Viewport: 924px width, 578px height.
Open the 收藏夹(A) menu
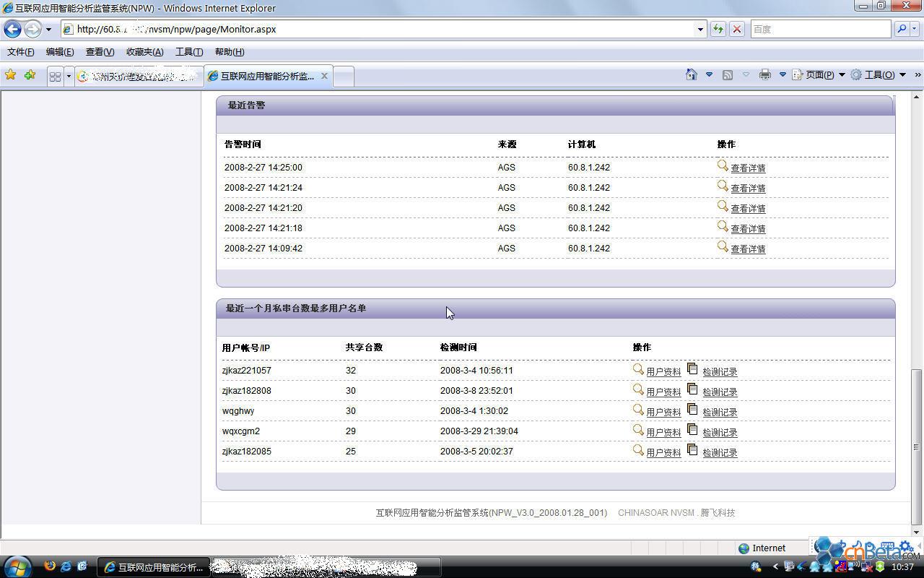click(144, 52)
